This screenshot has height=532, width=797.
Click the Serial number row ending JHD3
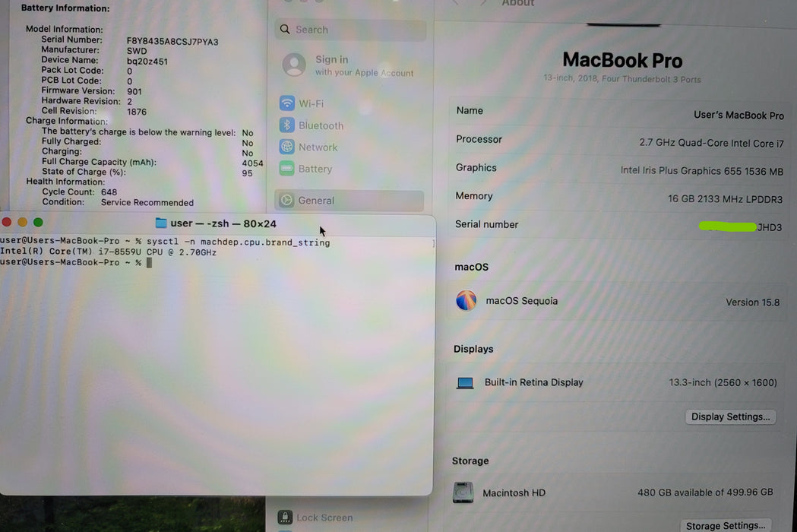click(618, 225)
